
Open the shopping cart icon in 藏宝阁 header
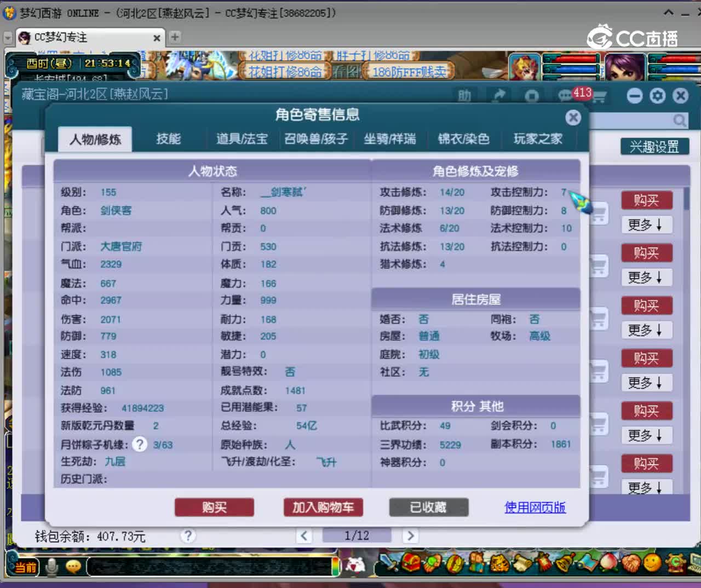point(599,97)
